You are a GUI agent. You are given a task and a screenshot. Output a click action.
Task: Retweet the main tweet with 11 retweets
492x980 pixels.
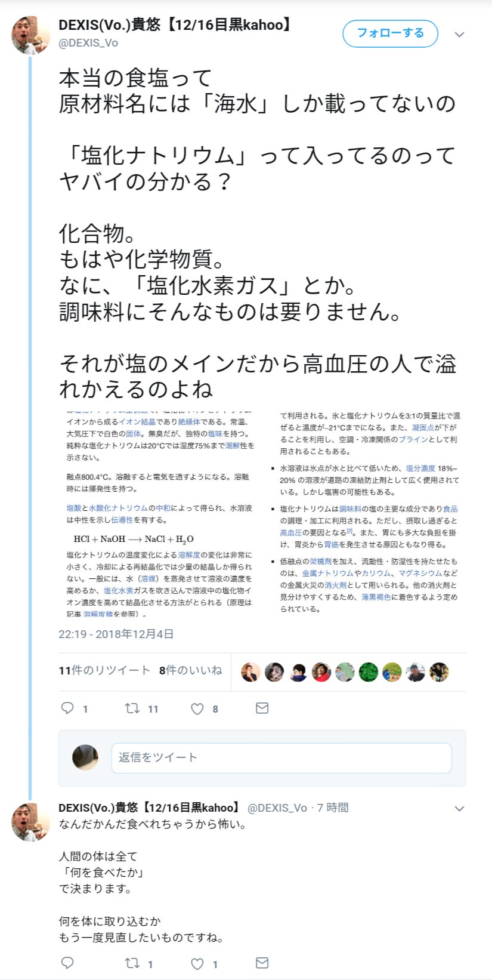click(x=132, y=708)
